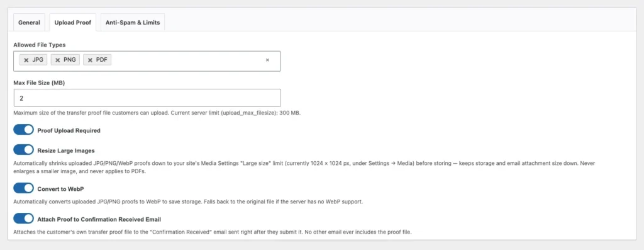Toggle Attach Proof to Confirmation Received Email
Screen dimensions: 644x250
(x=23, y=219)
